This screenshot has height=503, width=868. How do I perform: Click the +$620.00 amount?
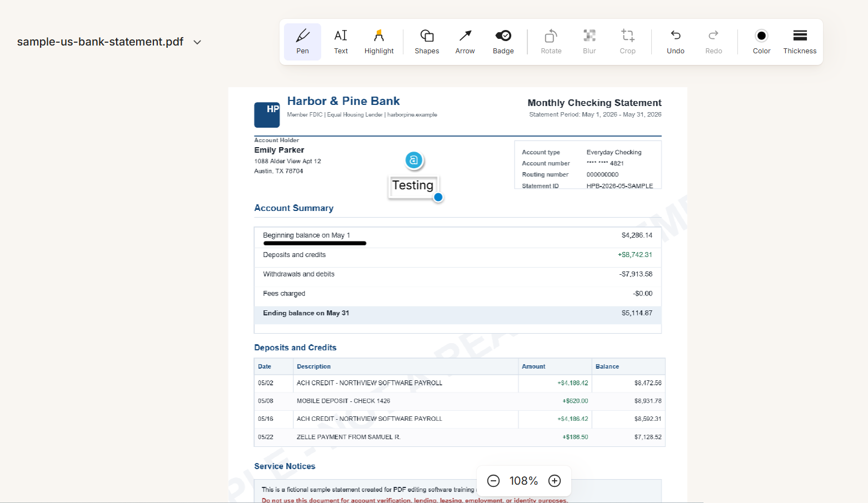[575, 401]
